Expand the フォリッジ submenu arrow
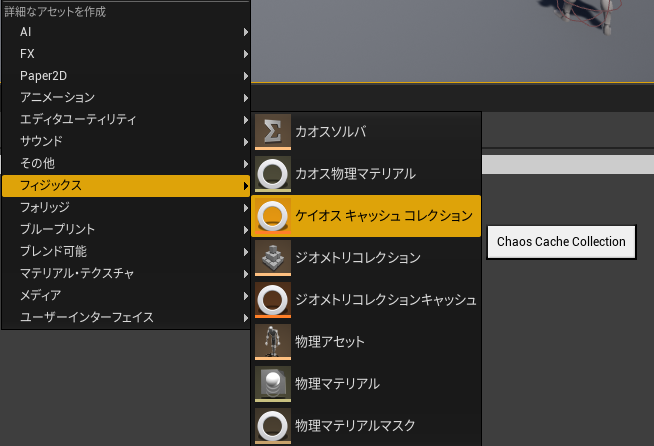This screenshot has width=654, height=446. click(246, 208)
